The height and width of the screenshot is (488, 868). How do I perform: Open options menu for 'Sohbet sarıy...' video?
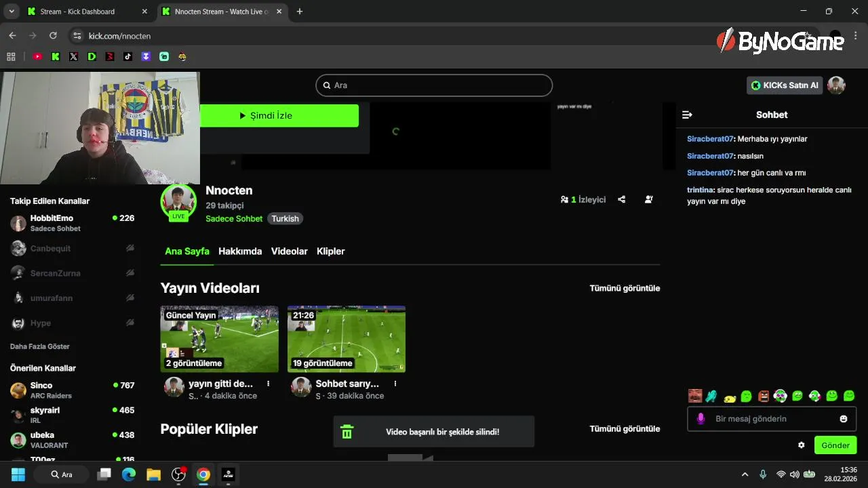(x=395, y=384)
